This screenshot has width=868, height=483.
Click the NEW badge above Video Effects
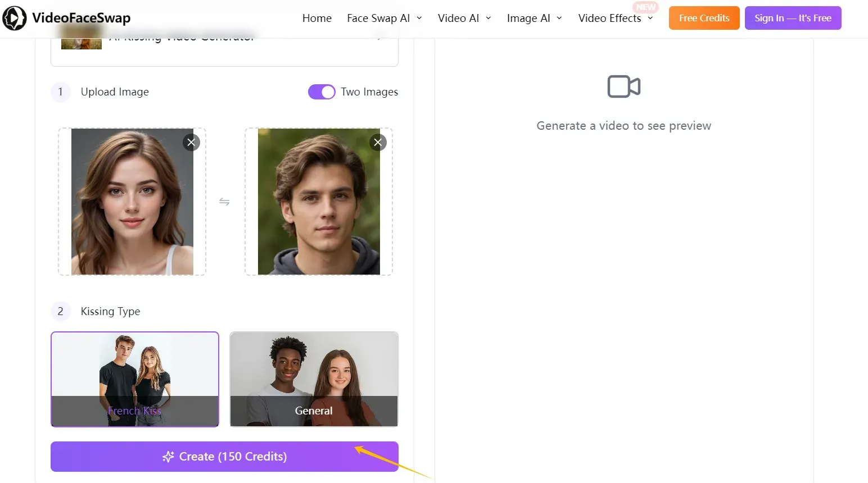tap(645, 7)
